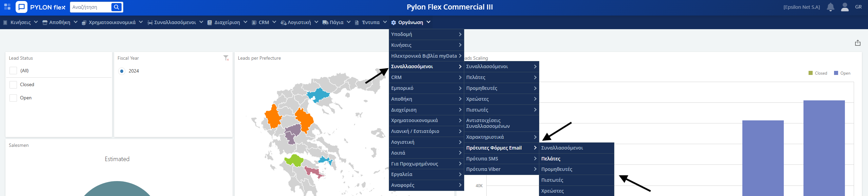
Task: Click the Estimated chart title
Action: (117, 159)
